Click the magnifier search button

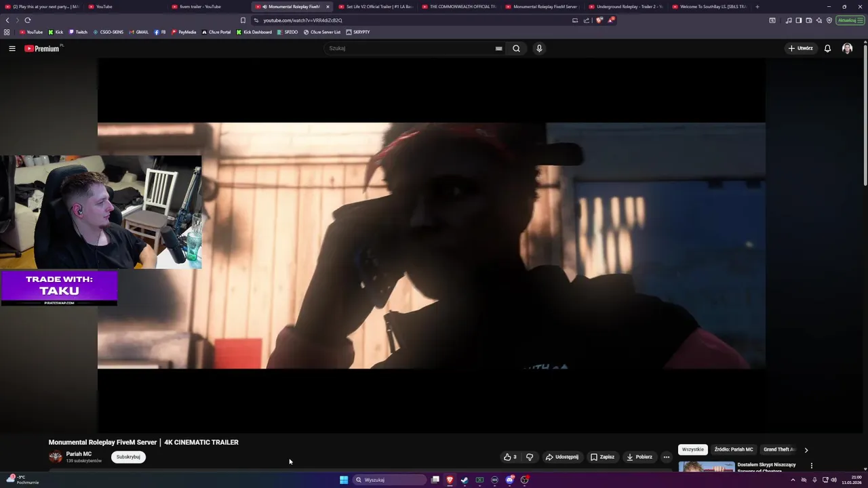pos(516,48)
